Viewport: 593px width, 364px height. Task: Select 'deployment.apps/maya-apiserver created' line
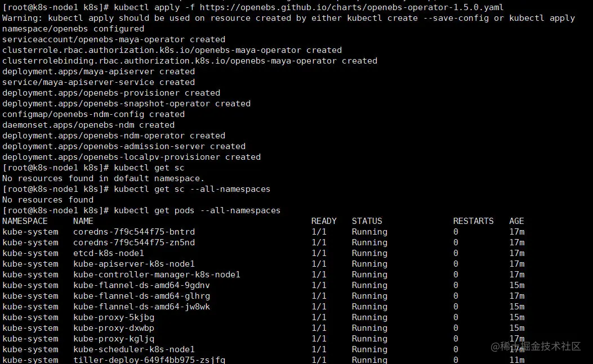[x=99, y=72]
